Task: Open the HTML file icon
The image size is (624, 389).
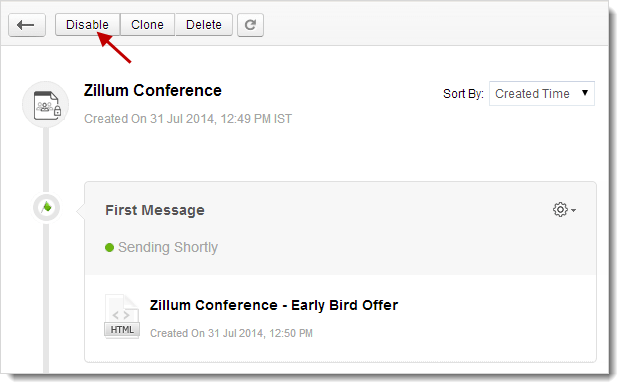Action: 122,317
